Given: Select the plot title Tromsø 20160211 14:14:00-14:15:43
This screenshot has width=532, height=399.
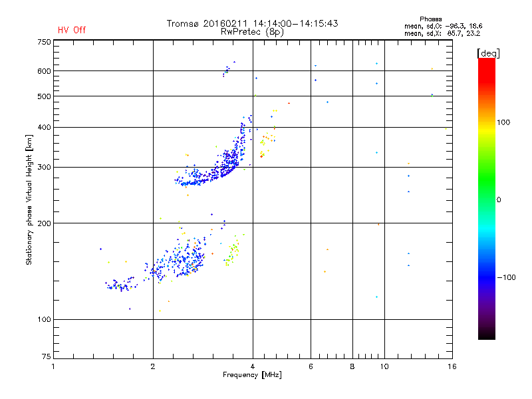Looking at the screenshot, I should pyautogui.click(x=252, y=23).
